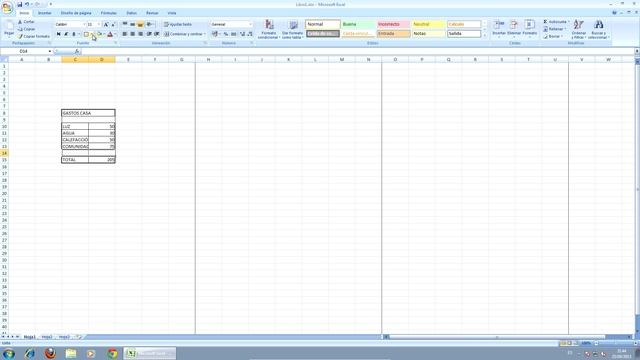Apply Neutral cell style

pyautogui.click(x=428, y=24)
